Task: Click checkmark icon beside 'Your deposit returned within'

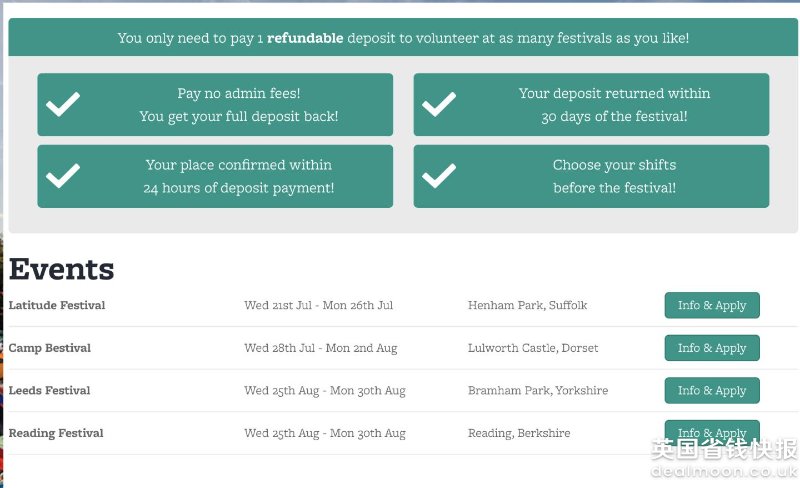Action: click(x=439, y=104)
